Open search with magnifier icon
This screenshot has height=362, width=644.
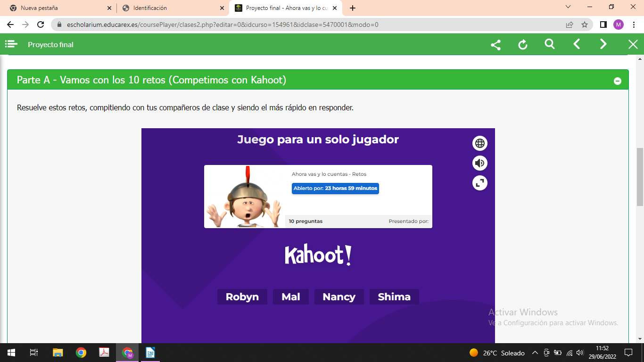[x=550, y=44]
